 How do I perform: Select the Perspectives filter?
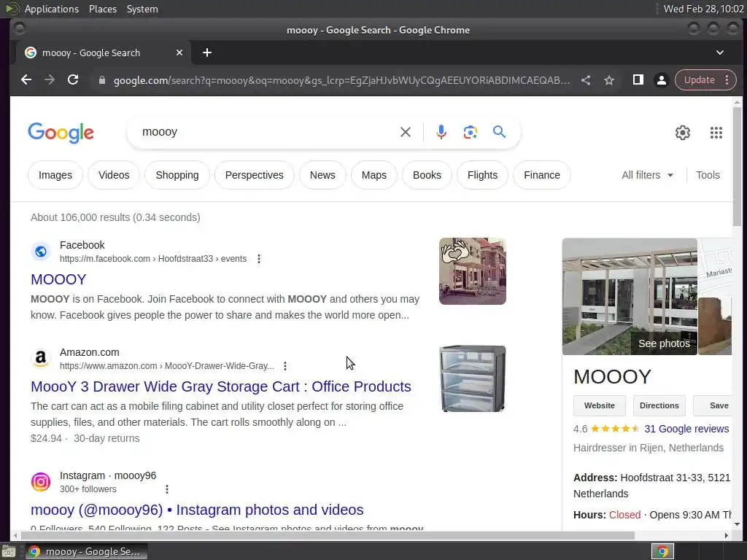click(255, 175)
